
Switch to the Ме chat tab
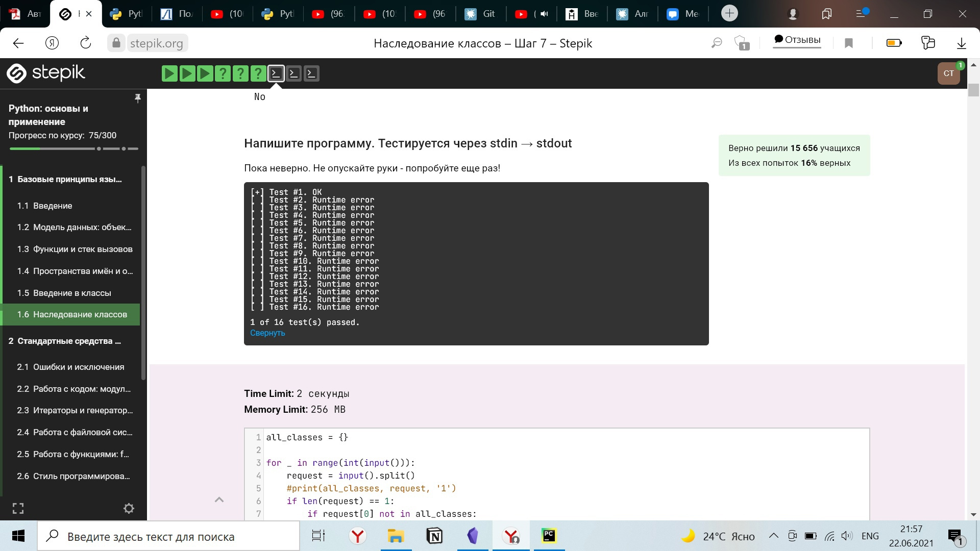point(683,14)
